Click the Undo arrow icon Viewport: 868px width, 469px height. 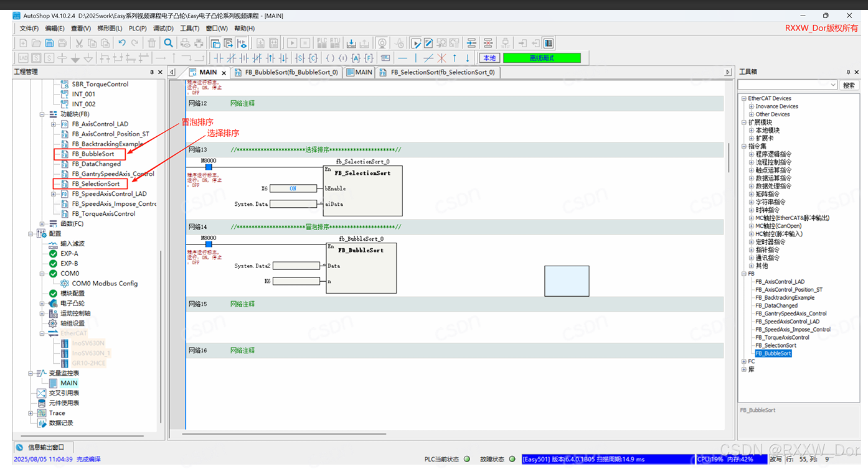point(121,43)
